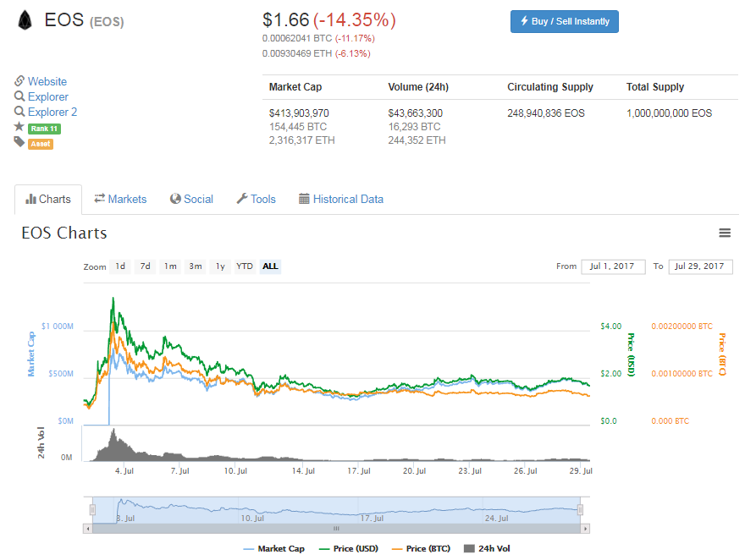Viewport: 745px width, 560px height.
Task: Click the 0.00930469 ETH price text
Action: click(297, 53)
